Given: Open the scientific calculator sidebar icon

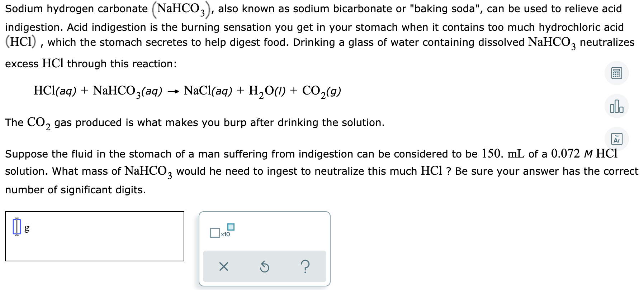Looking at the screenshot, I should coord(616,73).
